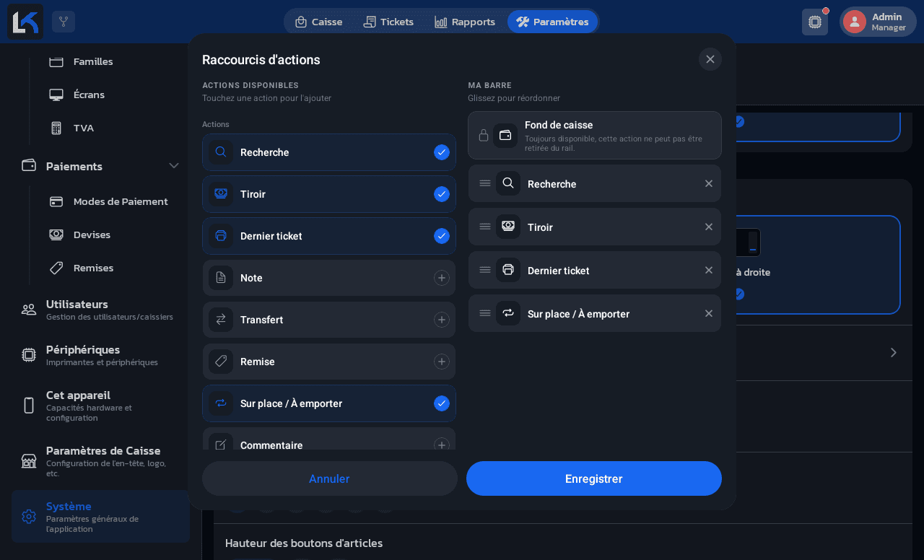The image size is (924, 560).
Task: Remove Recherche from Ma Barre
Action: click(x=709, y=183)
